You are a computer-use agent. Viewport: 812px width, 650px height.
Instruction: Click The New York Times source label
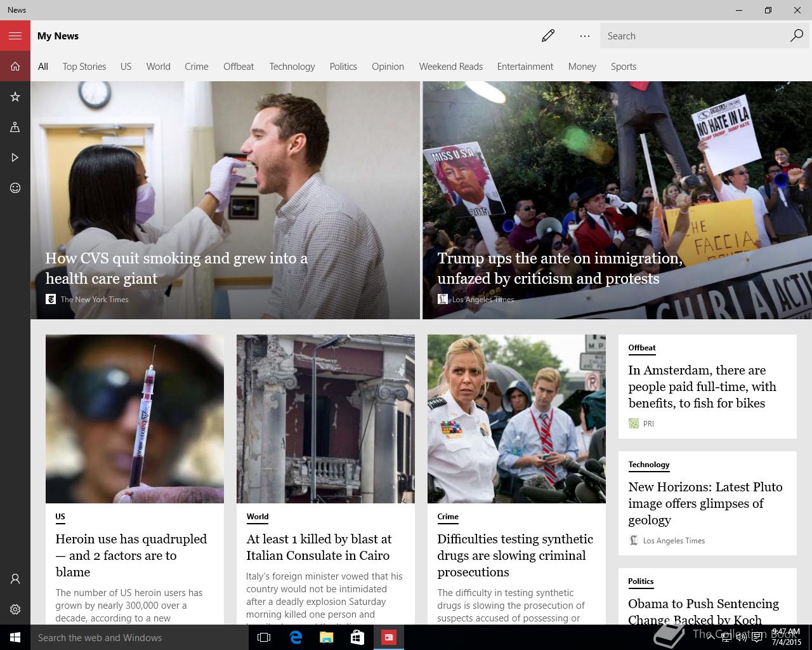click(x=95, y=299)
